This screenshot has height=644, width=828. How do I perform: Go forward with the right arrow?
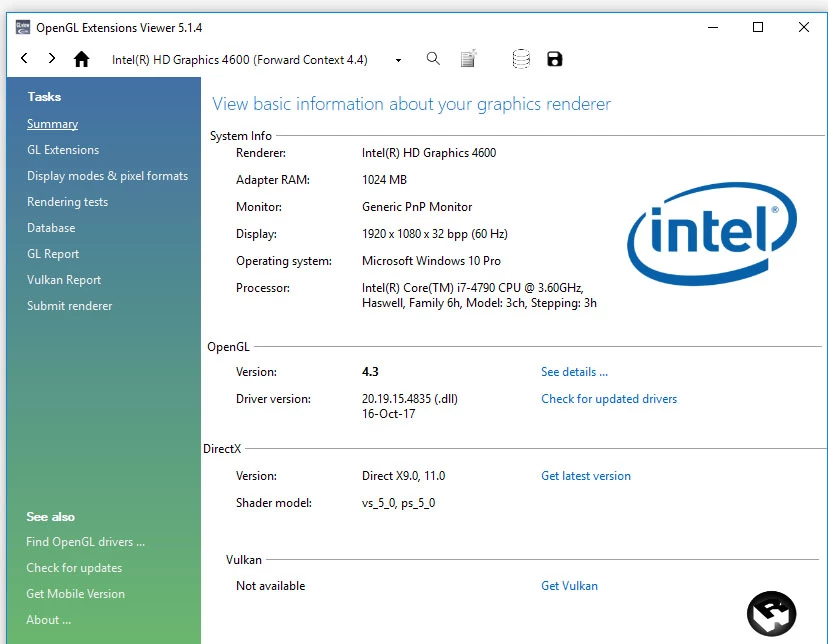pos(51,58)
